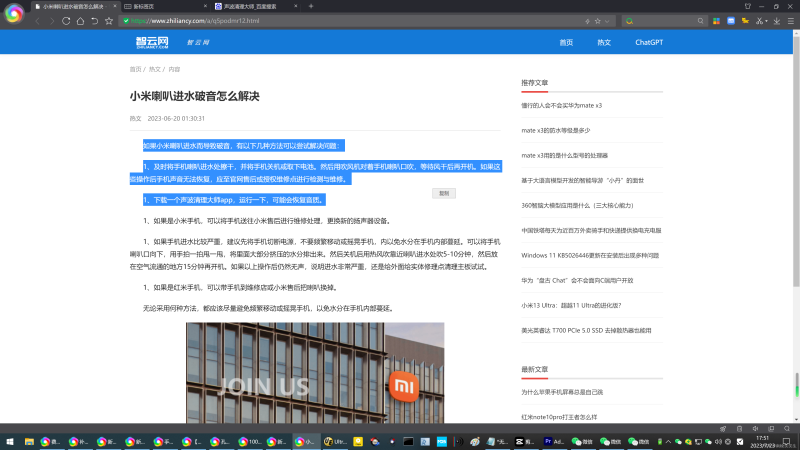Click the Xiaomi JOIN US building image
Viewport: 800px width, 450px height.
point(315,372)
